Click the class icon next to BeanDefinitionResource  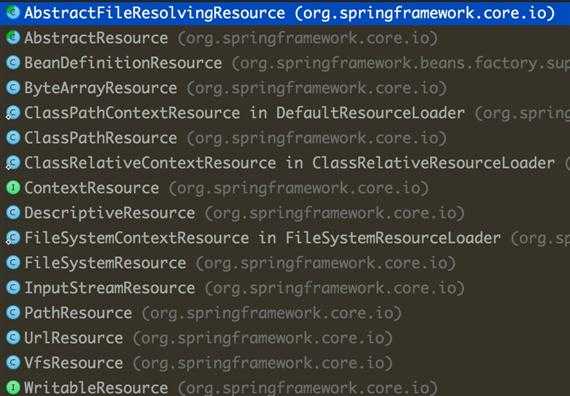click(13, 63)
